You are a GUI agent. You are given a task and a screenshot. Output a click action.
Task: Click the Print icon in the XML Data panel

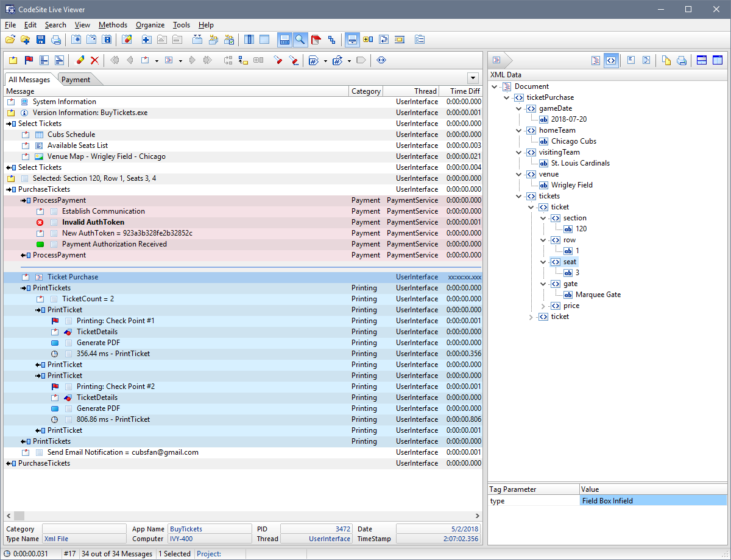tap(682, 60)
